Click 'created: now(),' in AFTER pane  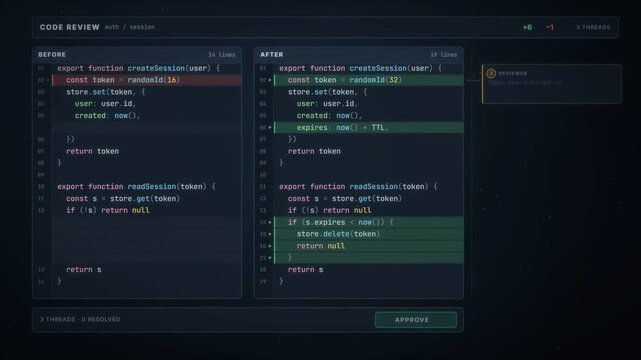(x=329, y=116)
